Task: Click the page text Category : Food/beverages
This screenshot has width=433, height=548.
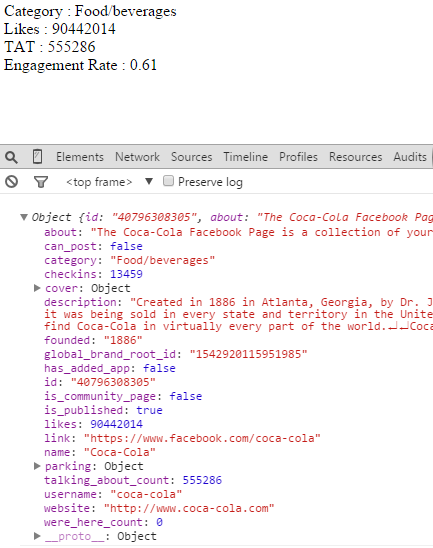Action: point(90,11)
